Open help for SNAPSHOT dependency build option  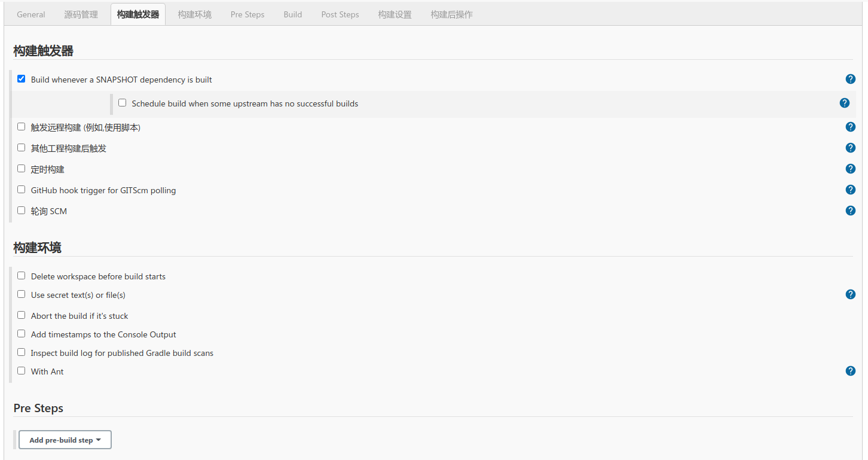850,79
